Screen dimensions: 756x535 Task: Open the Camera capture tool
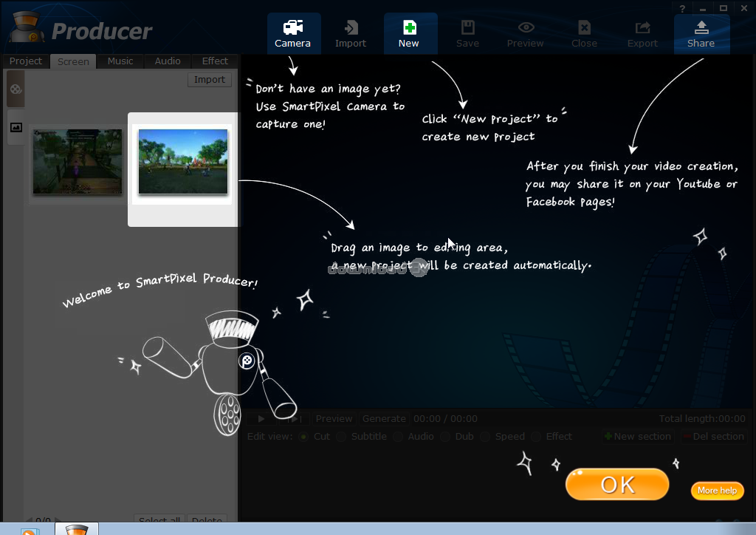click(x=293, y=33)
